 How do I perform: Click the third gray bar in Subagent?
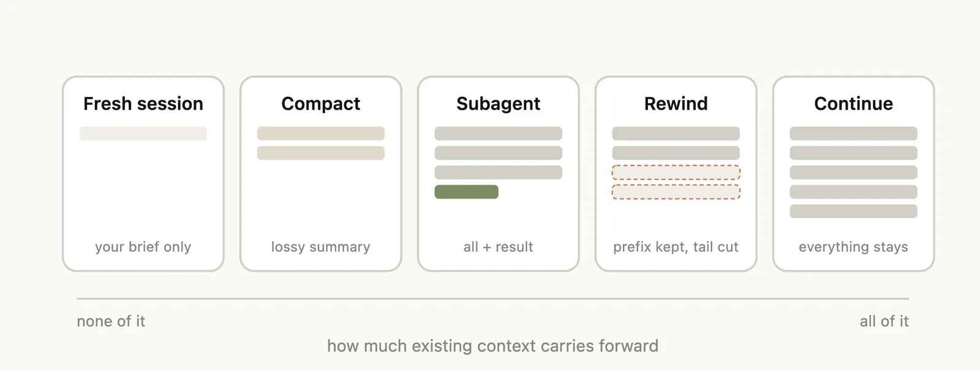(x=498, y=172)
